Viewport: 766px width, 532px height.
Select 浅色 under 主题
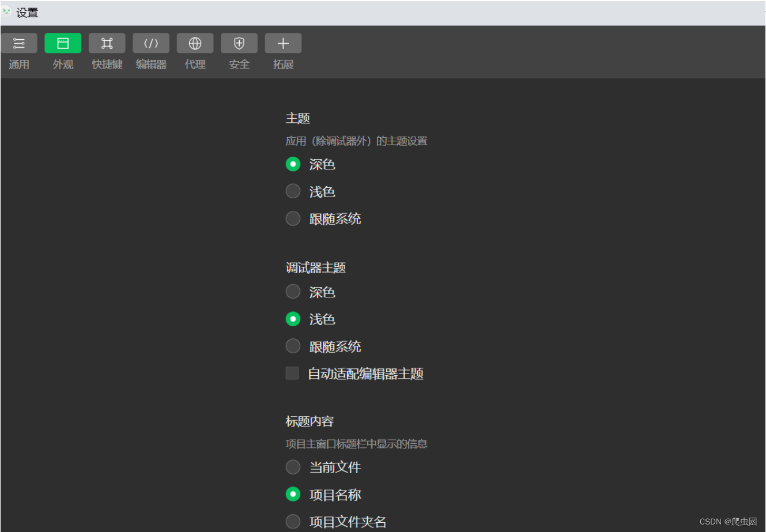tap(293, 191)
